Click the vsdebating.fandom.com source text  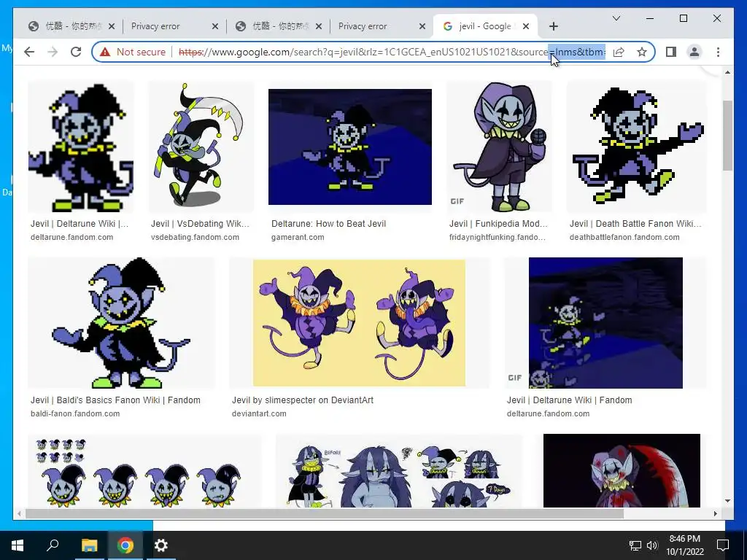[196, 237]
